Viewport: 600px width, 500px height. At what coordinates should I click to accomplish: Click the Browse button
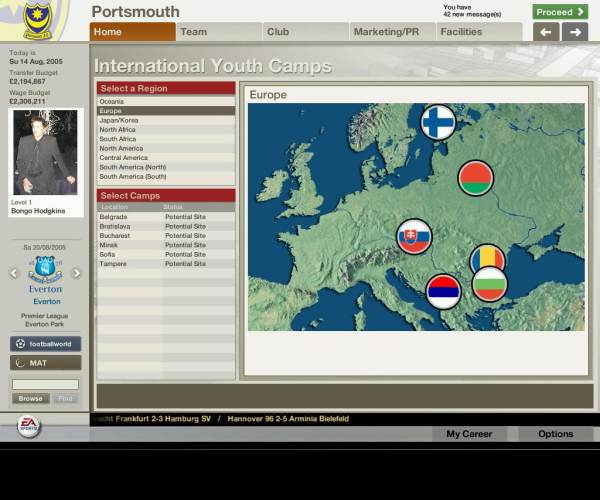tap(31, 399)
